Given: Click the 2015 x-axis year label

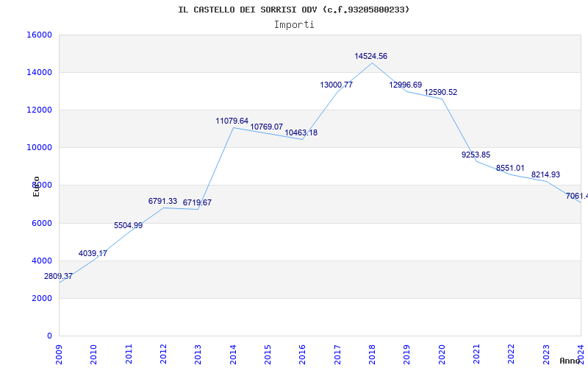Looking at the screenshot, I should tap(268, 354).
